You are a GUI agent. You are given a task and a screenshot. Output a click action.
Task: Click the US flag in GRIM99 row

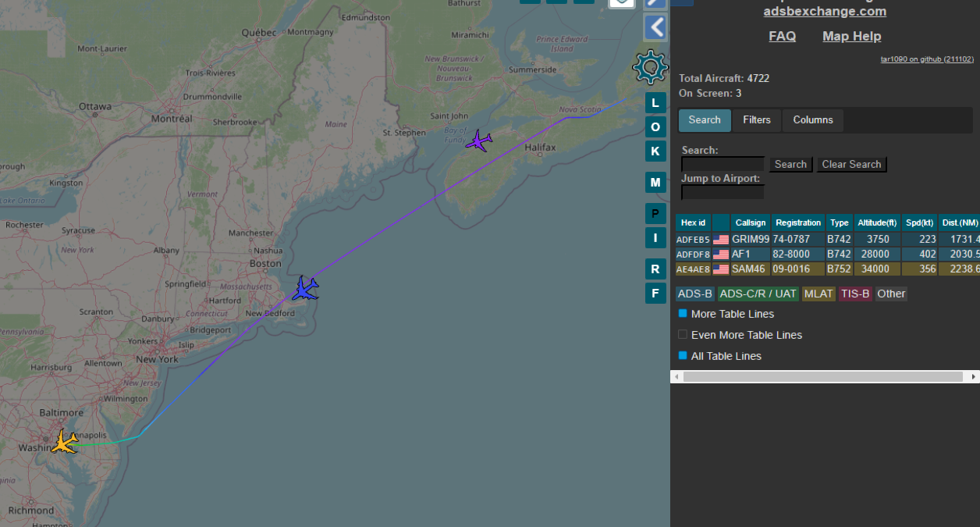coord(721,240)
